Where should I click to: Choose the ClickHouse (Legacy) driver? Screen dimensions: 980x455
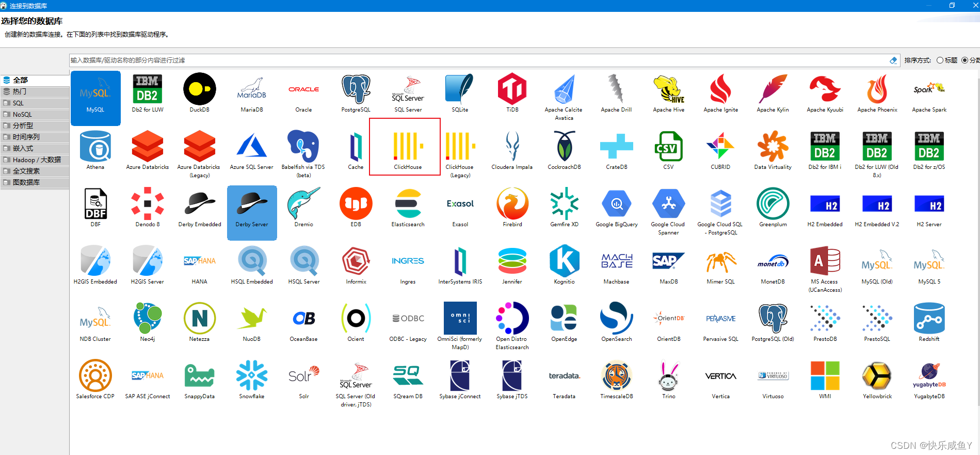pyautogui.click(x=460, y=155)
